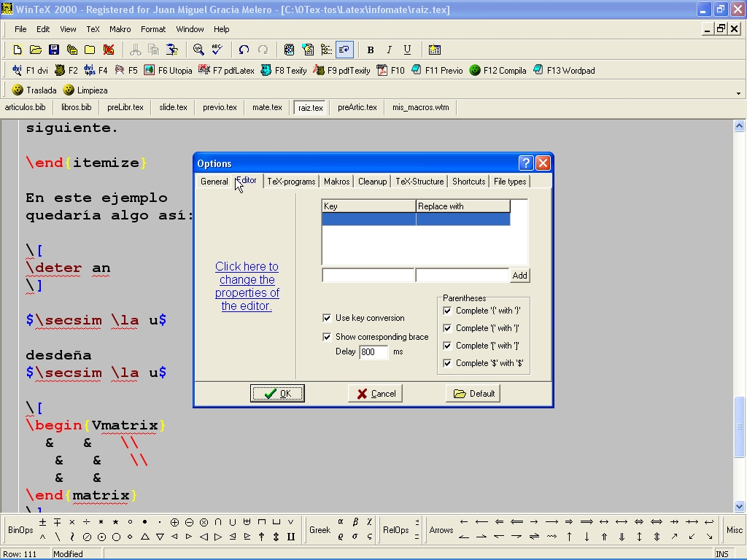Run F9 pdfTexify

pyautogui.click(x=341, y=71)
